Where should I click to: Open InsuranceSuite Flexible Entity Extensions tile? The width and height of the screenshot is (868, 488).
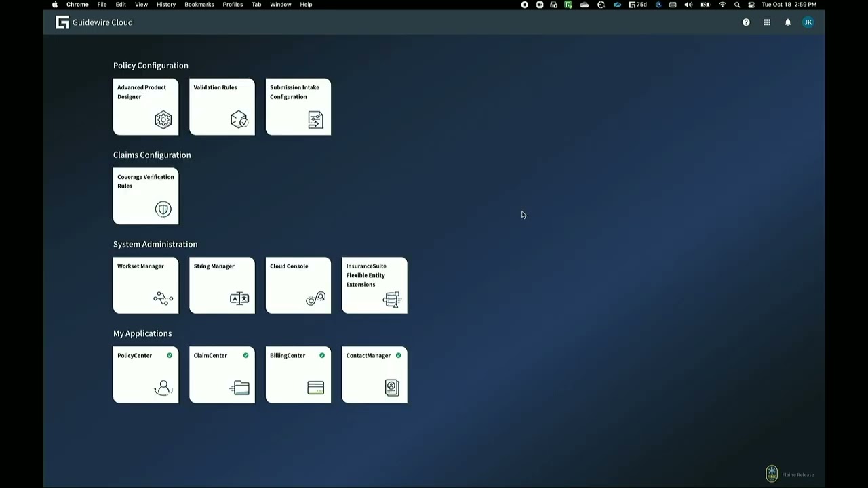[375, 285]
